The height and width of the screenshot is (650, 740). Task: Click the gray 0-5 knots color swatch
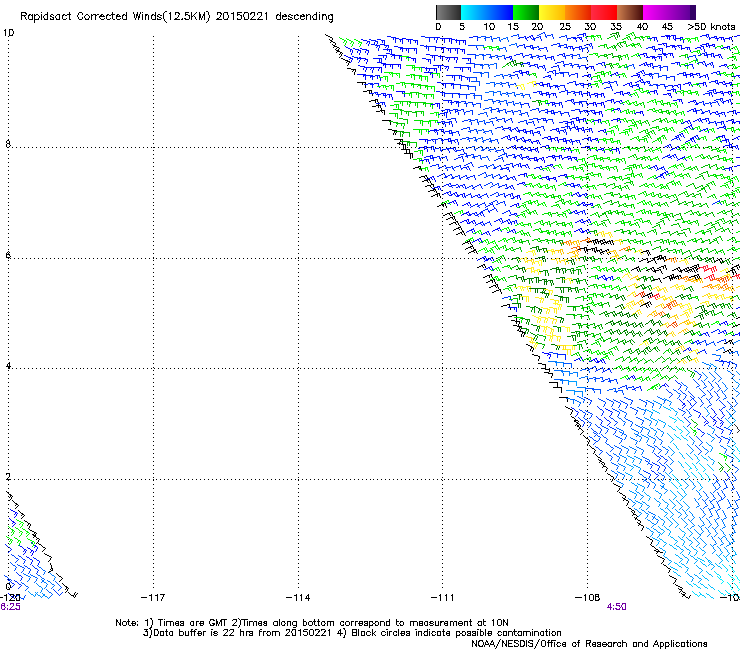tap(448, 12)
